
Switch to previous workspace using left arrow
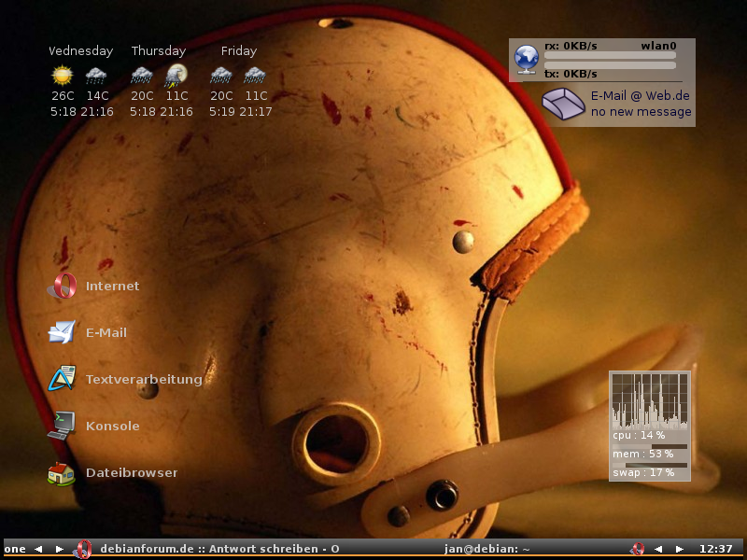[38, 549]
